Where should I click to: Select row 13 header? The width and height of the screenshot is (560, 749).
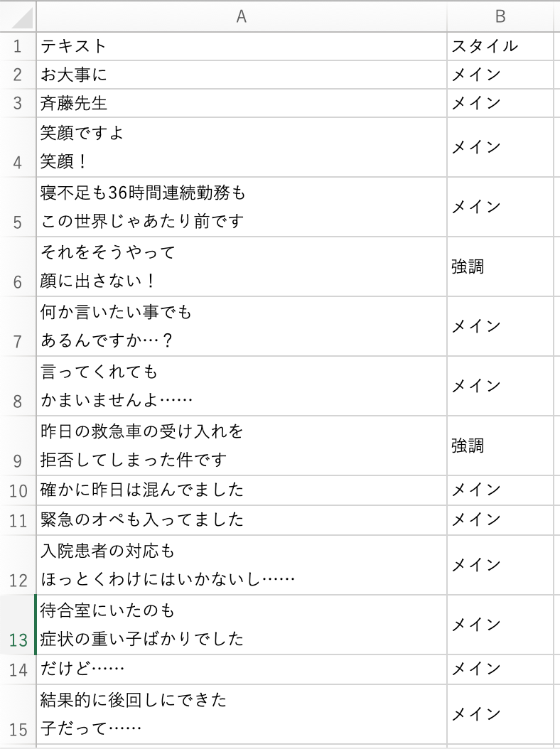coord(18,625)
